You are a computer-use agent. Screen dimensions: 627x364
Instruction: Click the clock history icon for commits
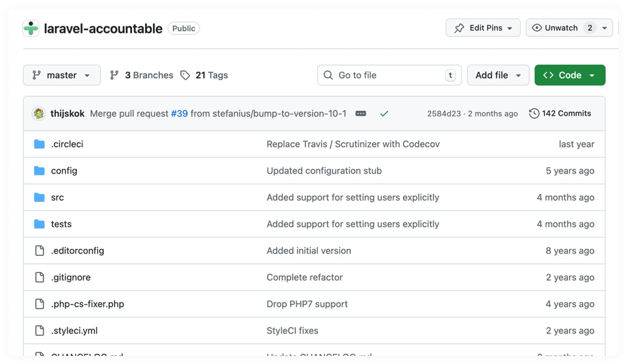[x=534, y=114]
